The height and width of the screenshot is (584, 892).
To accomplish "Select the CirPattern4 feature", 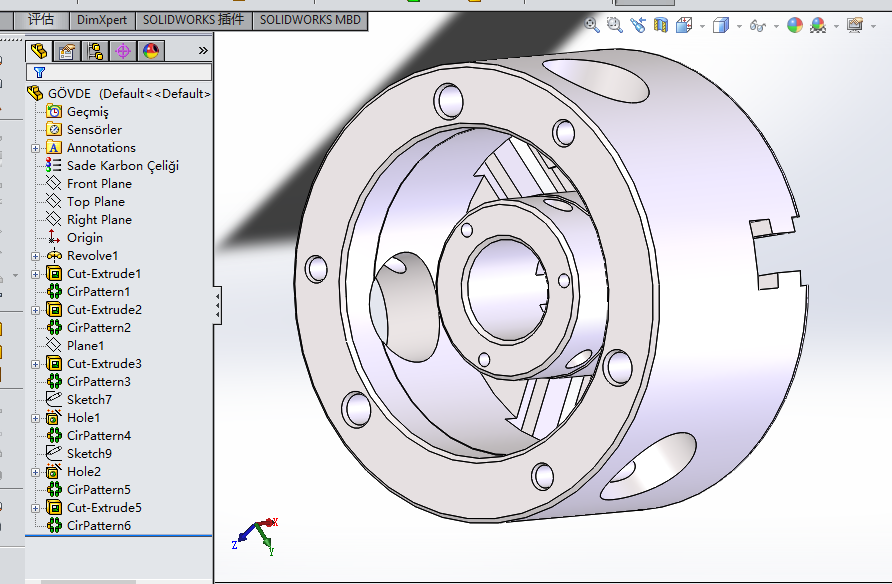I will (98, 436).
